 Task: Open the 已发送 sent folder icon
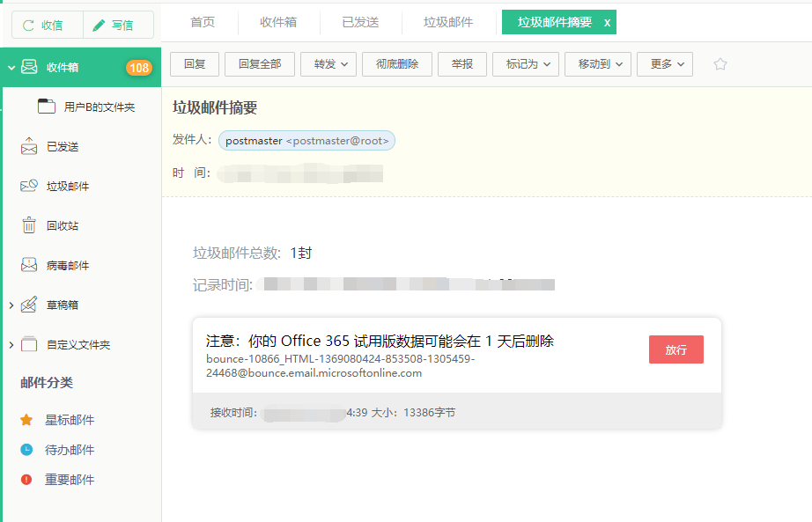pos(29,146)
